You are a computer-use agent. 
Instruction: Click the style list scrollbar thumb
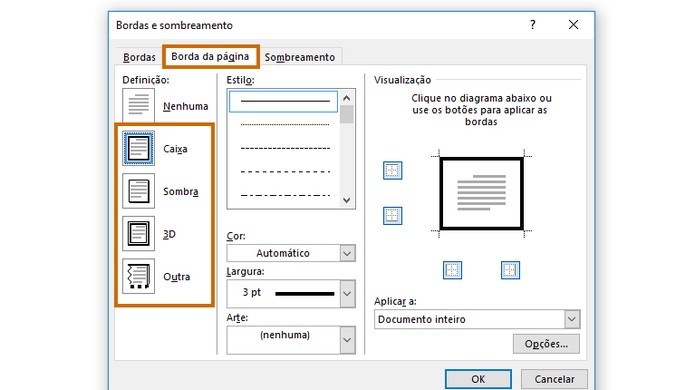pos(347,114)
